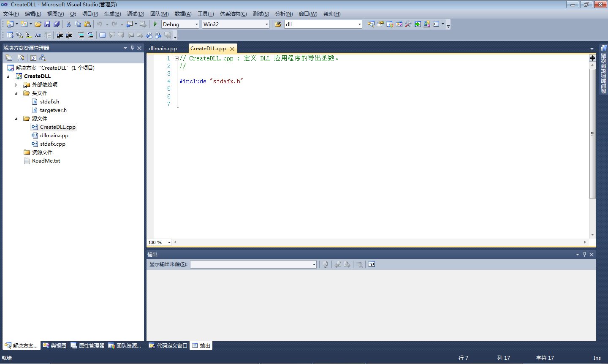Toggle auto-hide pin of Solution Explorer
Image resolution: width=608 pixels, height=364 pixels.
point(132,48)
